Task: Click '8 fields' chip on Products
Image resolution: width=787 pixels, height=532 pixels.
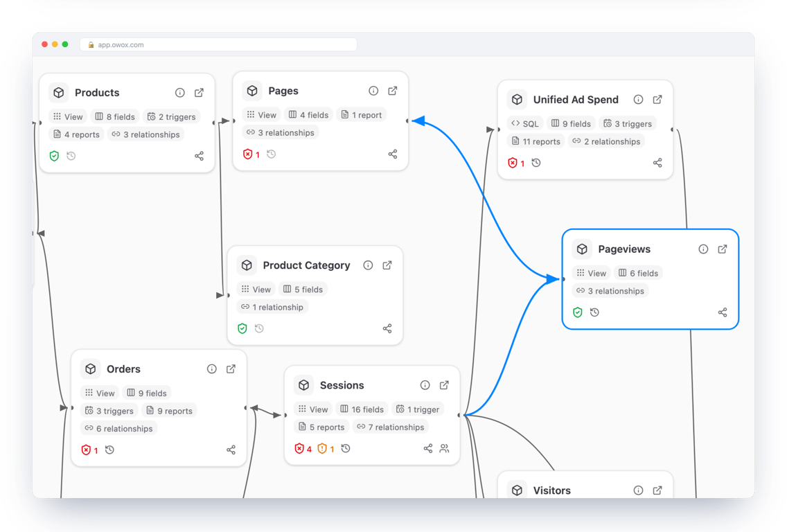Action: 115,117
